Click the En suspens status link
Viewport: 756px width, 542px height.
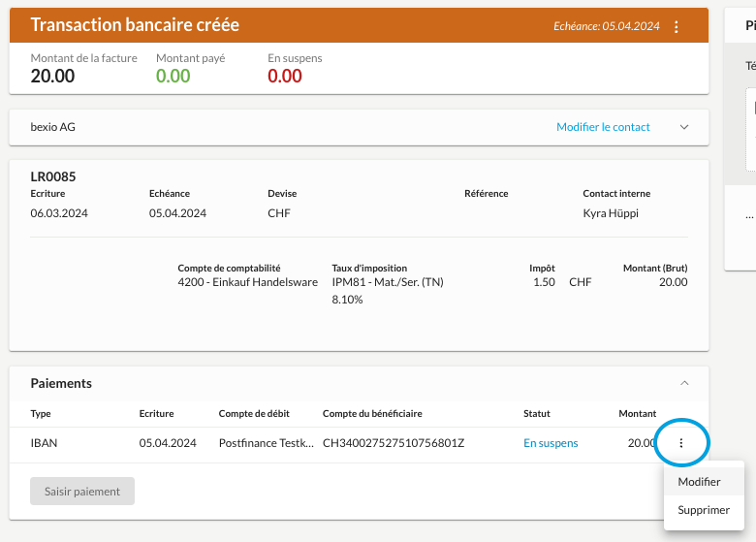pos(551,443)
